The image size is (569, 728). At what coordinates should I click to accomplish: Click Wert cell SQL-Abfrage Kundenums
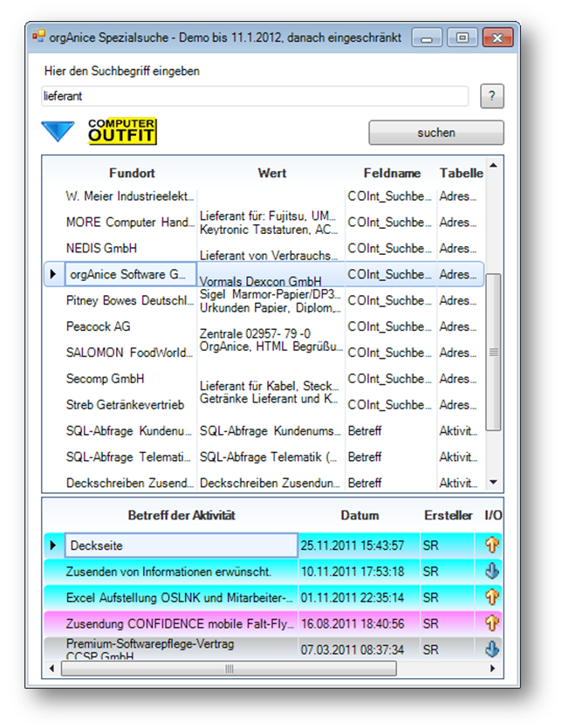click(271, 430)
